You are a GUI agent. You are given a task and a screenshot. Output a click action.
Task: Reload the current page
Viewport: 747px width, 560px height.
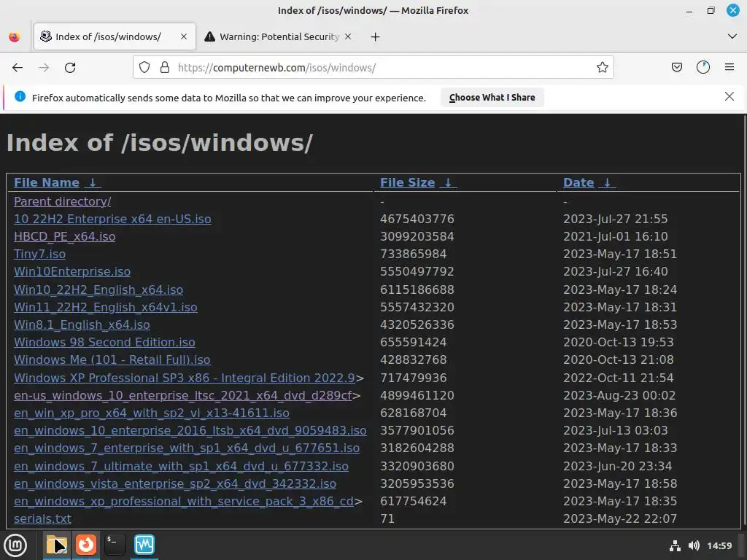tap(70, 68)
